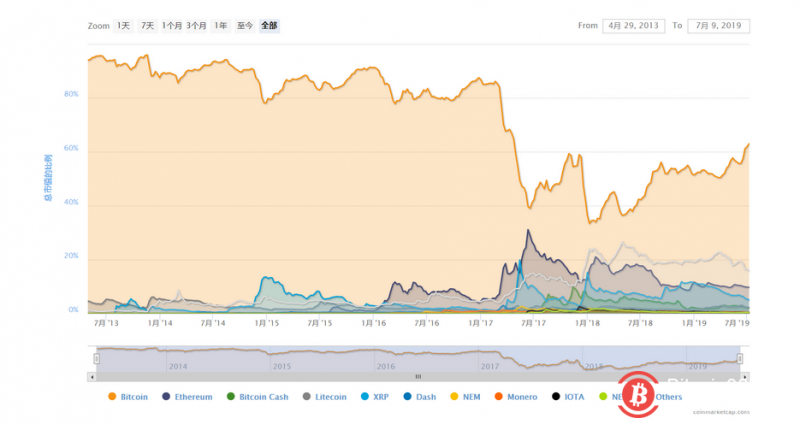Click the blue Dash legend dot
This screenshot has width=800, height=424.
pos(407,396)
